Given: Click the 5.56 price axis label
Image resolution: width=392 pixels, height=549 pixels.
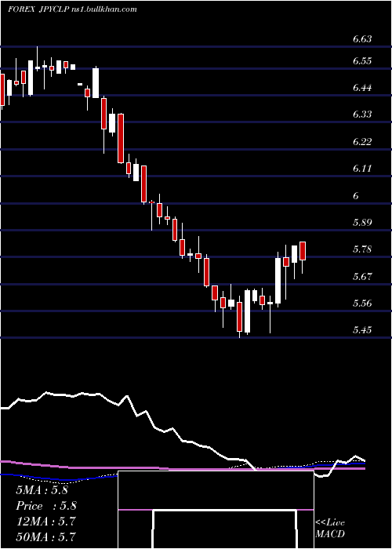Looking at the screenshot, I should click(x=362, y=304).
